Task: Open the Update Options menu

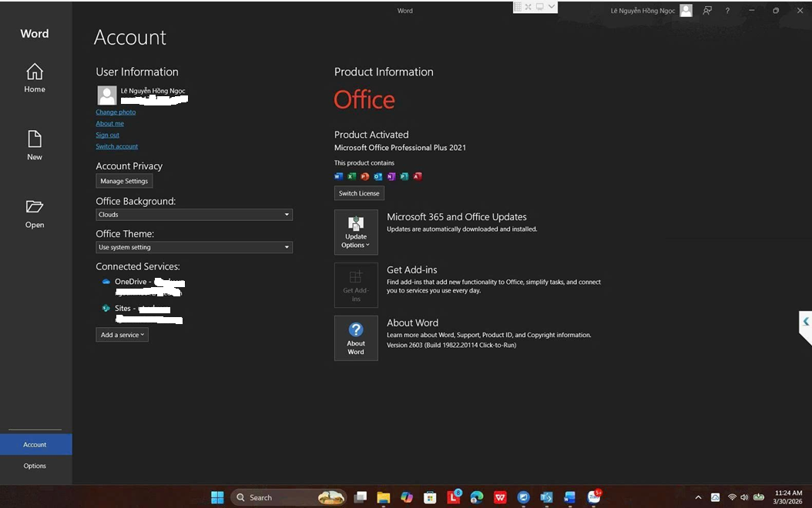Action: click(356, 232)
